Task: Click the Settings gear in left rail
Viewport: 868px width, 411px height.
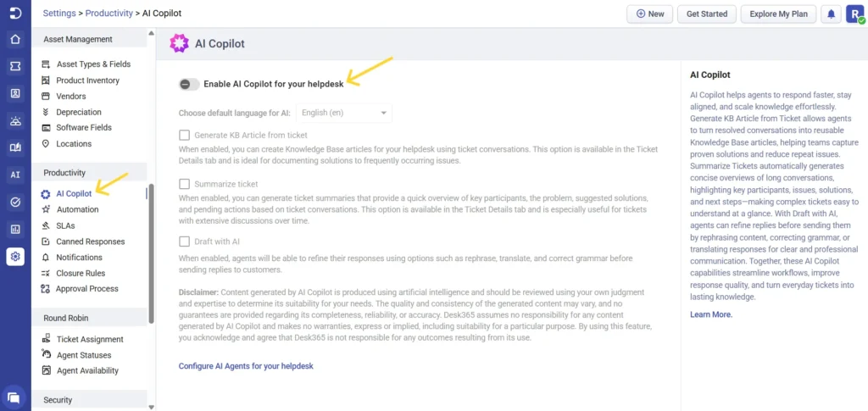Action: [14, 256]
